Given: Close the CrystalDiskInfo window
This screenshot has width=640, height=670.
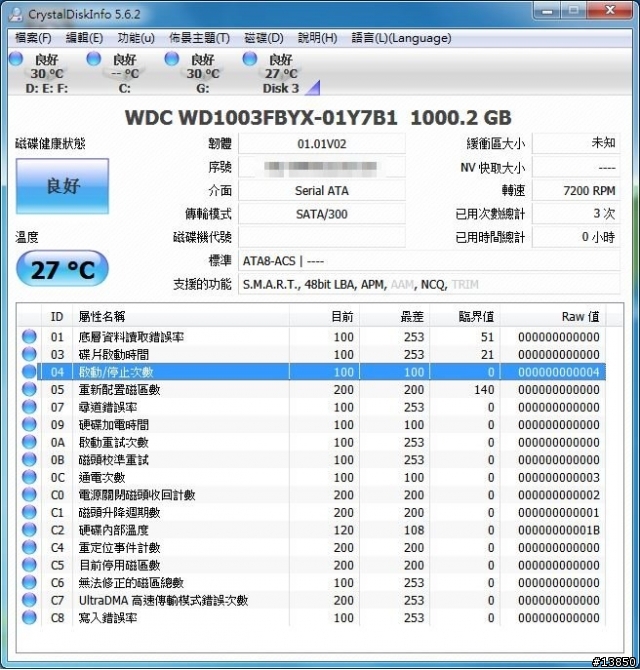Looking at the screenshot, I should (610, 11).
